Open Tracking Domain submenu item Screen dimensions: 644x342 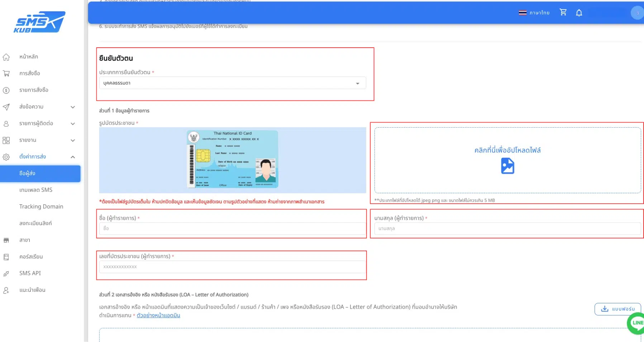point(41,206)
